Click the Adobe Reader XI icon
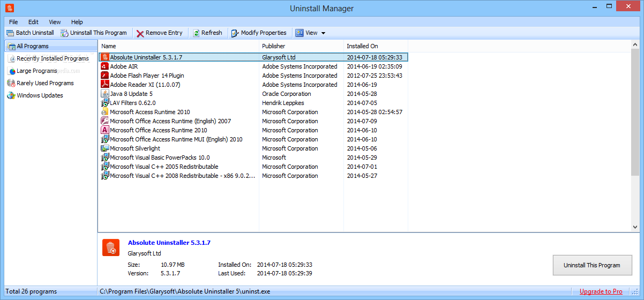 point(105,85)
